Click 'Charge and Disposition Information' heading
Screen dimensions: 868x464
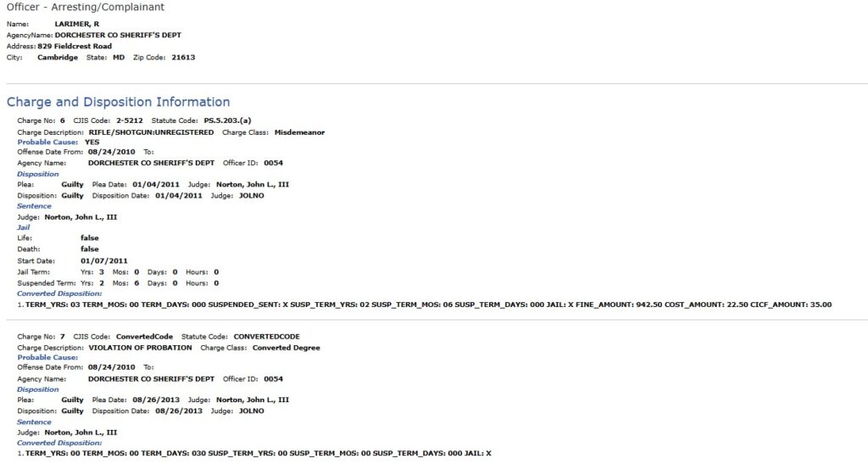click(x=119, y=103)
